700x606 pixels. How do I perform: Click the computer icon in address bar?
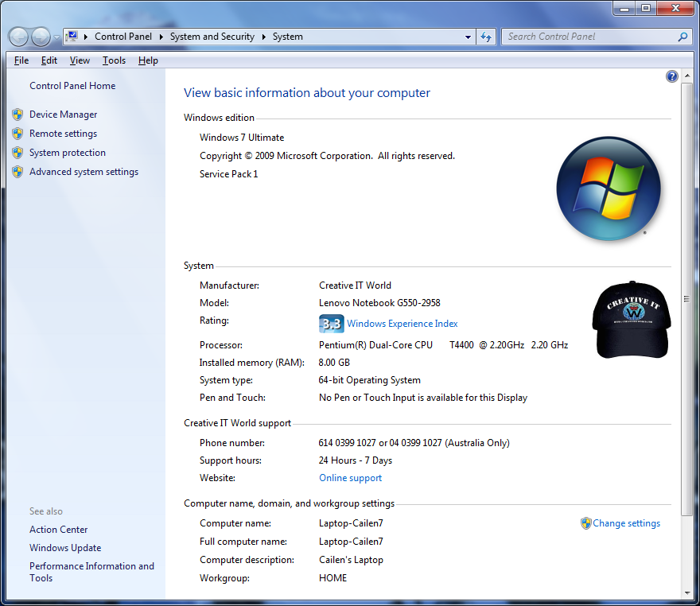72,36
